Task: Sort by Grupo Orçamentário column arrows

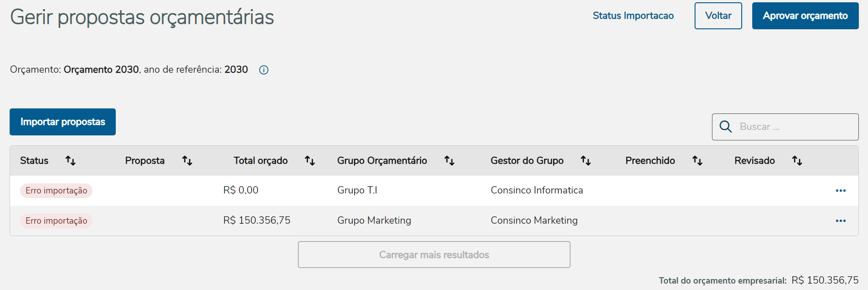Action: click(449, 161)
